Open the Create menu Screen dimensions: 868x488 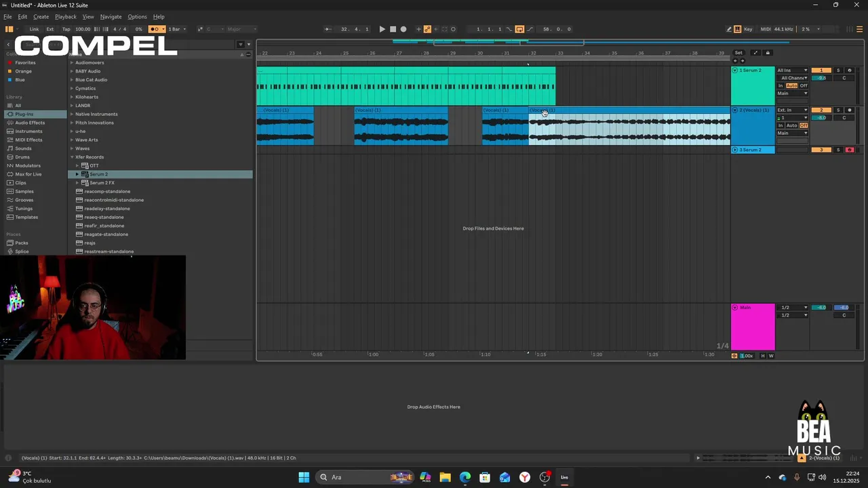41,16
